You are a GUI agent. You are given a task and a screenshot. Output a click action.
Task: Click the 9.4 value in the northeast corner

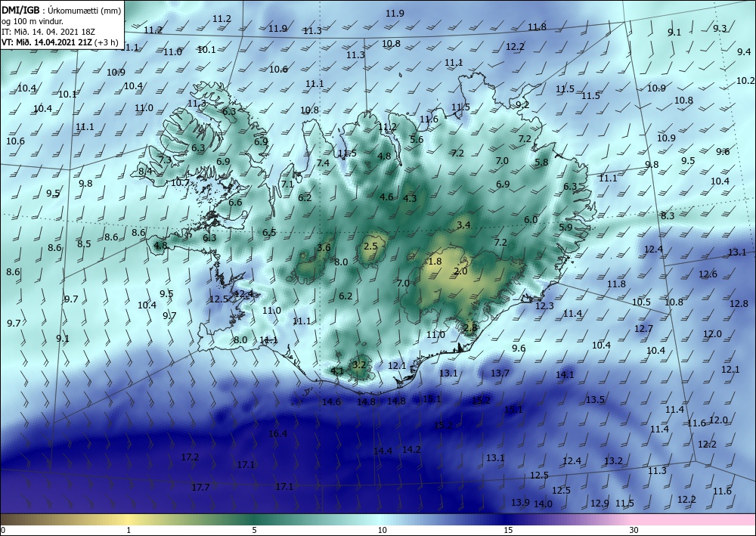(744, 51)
